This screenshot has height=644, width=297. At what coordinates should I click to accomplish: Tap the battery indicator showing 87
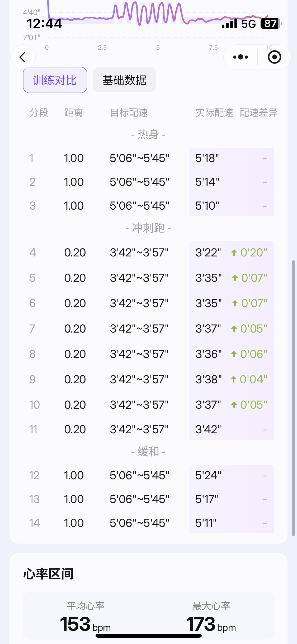(x=270, y=24)
